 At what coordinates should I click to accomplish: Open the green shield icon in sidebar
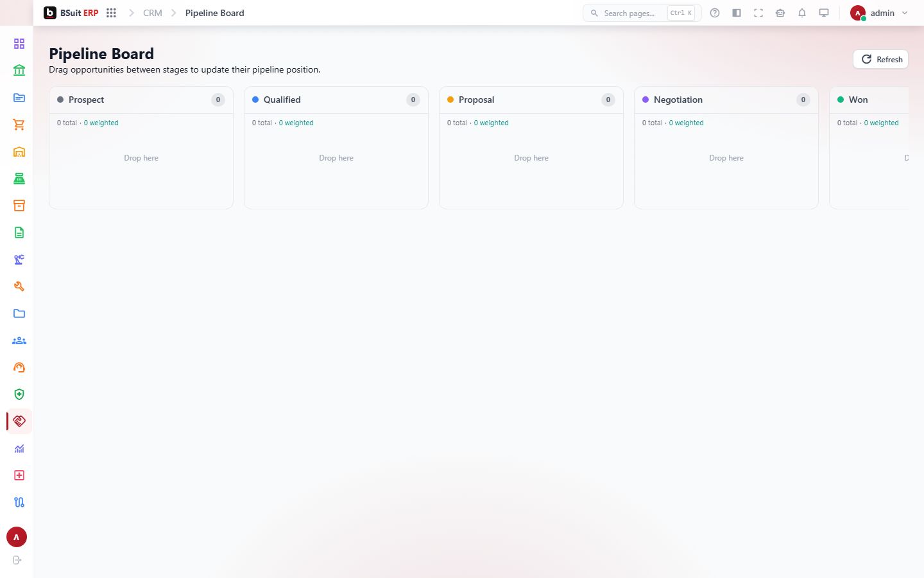pyautogui.click(x=19, y=394)
